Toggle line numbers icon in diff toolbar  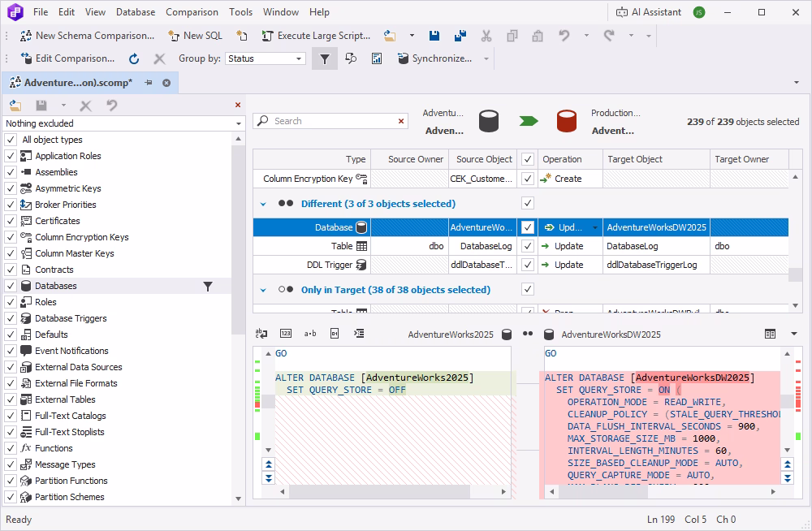[285, 334]
